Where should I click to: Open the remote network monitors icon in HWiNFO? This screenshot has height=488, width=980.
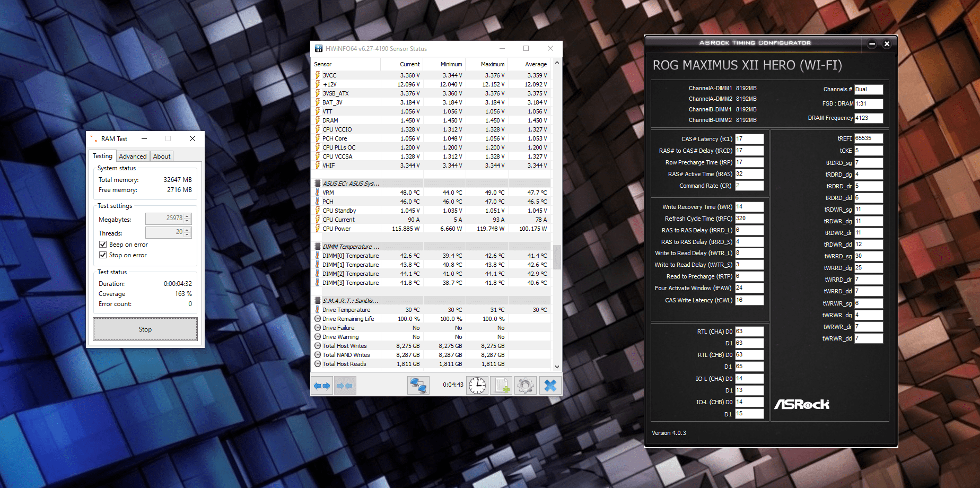coord(418,386)
